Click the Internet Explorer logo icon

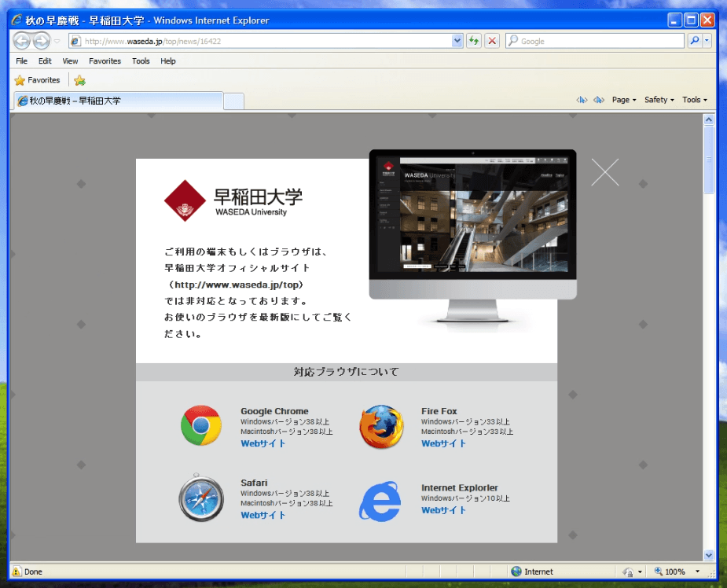tap(380, 502)
